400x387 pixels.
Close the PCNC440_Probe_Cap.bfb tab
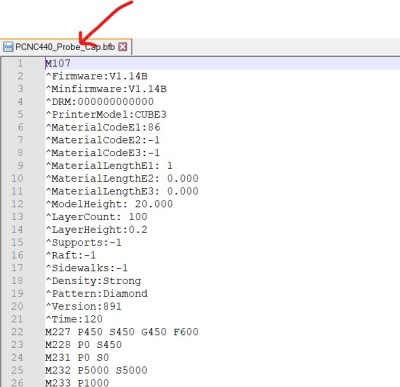(x=123, y=47)
